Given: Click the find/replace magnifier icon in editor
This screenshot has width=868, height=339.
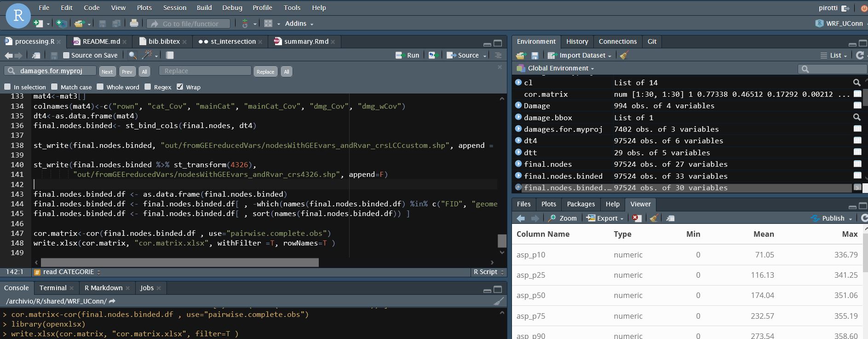Looking at the screenshot, I should (x=132, y=55).
